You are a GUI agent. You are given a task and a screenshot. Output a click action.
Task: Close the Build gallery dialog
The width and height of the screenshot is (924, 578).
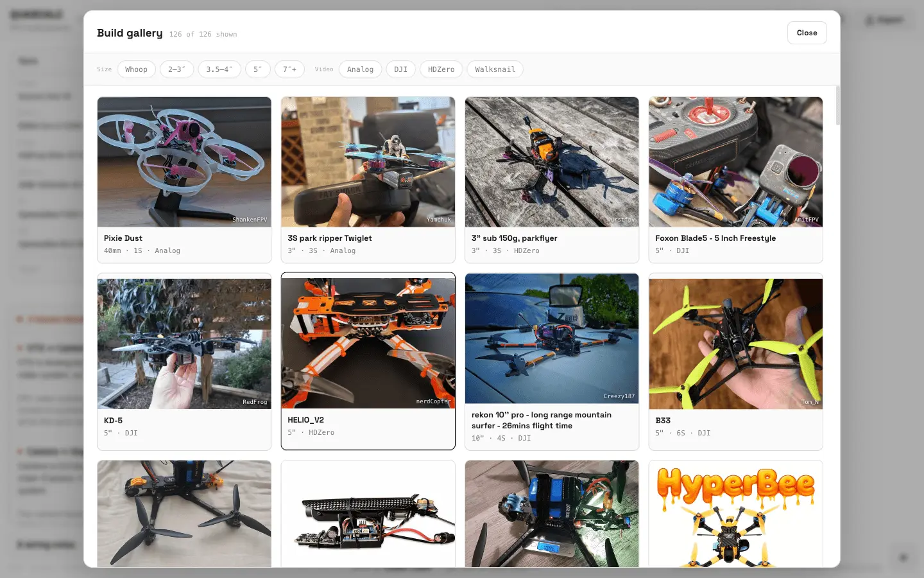pyautogui.click(x=807, y=33)
